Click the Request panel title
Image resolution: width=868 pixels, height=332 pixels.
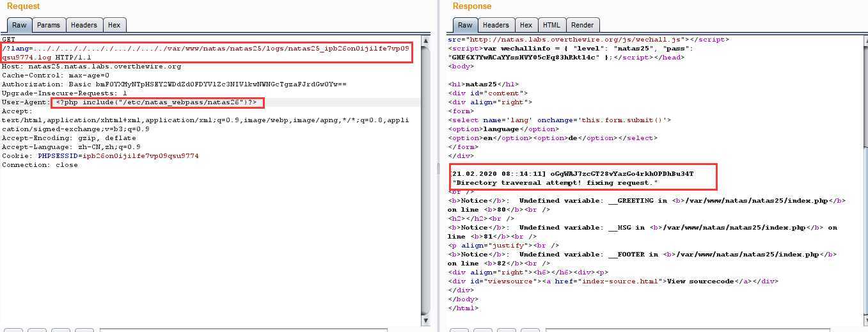(x=23, y=6)
